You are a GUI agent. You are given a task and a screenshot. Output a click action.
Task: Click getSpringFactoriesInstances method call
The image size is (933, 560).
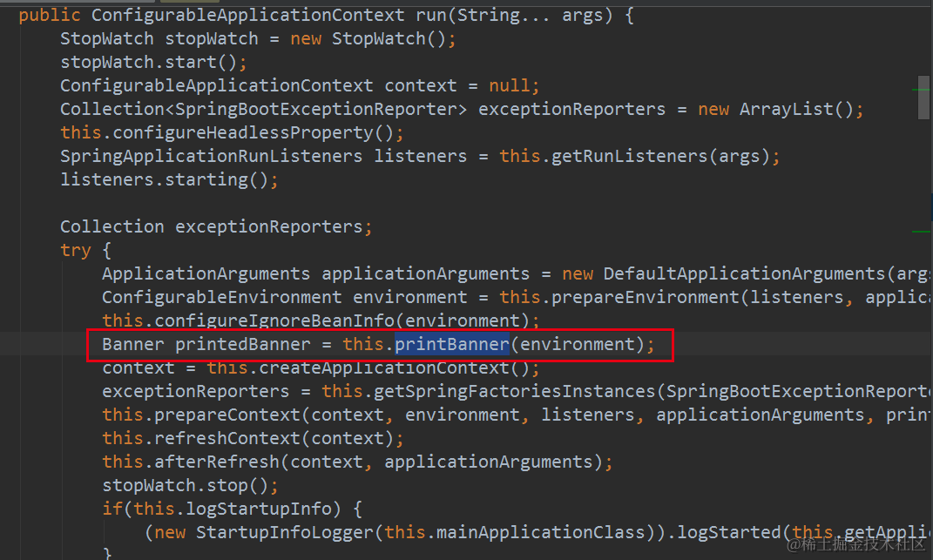click(513, 391)
